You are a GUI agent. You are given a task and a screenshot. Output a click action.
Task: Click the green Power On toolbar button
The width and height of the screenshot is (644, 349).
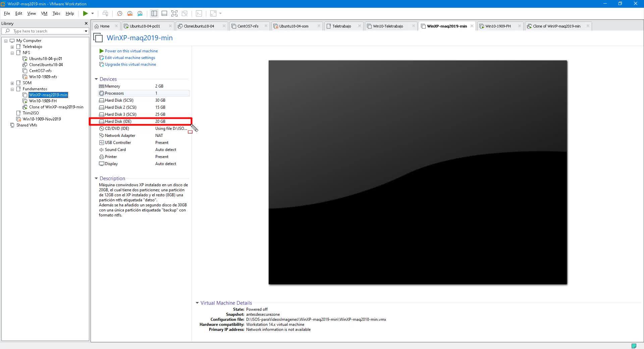[x=86, y=13]
